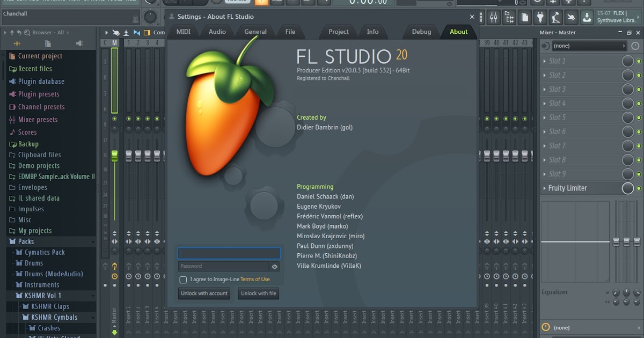
Task: Click the mixer pointing-hand icon
Action: click(115, 33)
